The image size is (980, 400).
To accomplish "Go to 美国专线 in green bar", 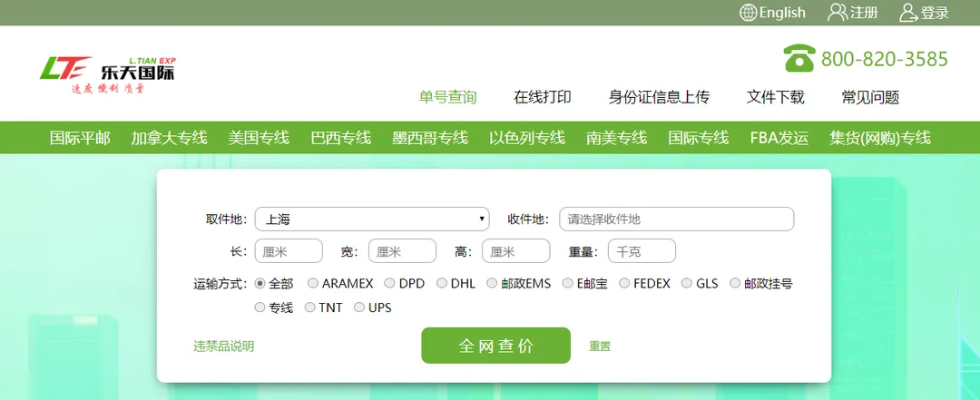I will tap(259, 138).
